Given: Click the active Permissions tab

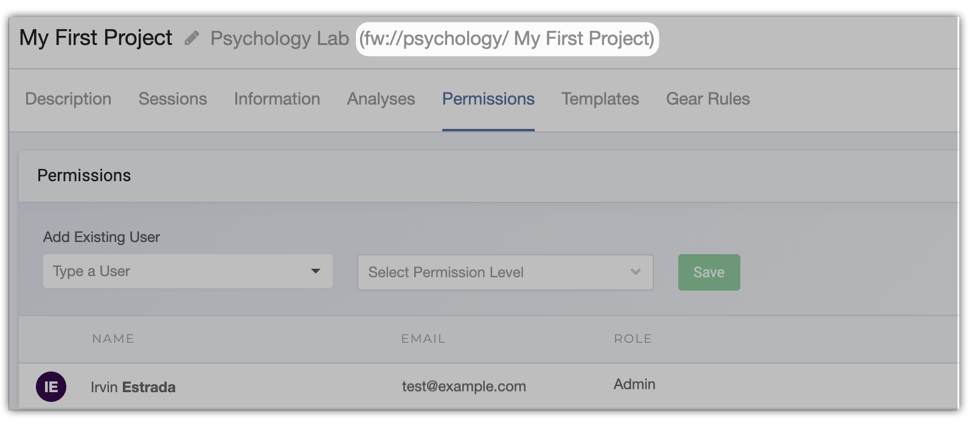Looking at the screenshot, I should click(488, 99).
